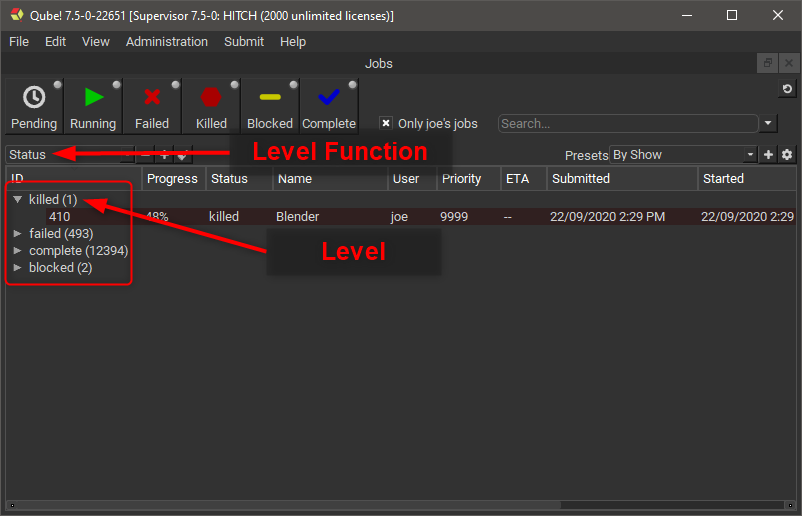Sort by Submitted column header
Screen dimensions: 802x516
point(581,179)
